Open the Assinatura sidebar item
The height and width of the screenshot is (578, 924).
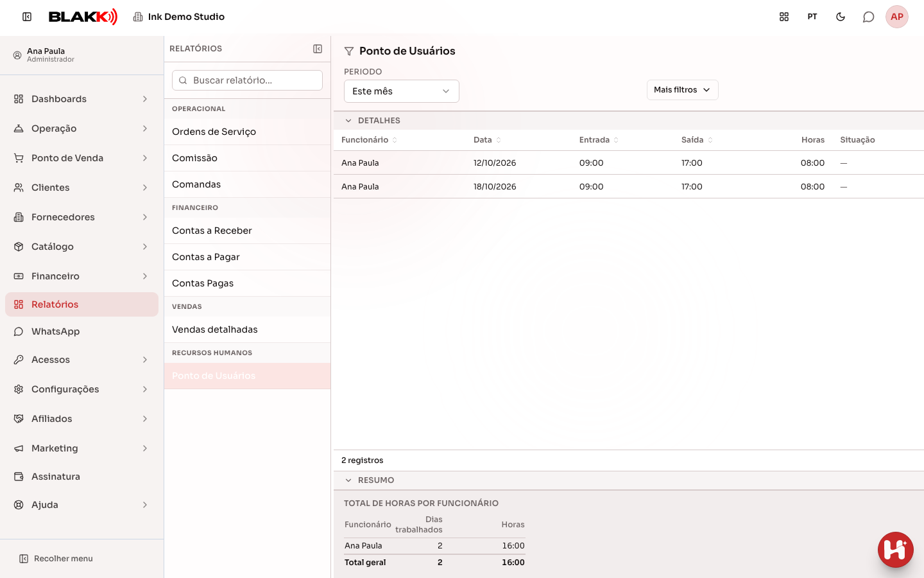pos(81,477)
